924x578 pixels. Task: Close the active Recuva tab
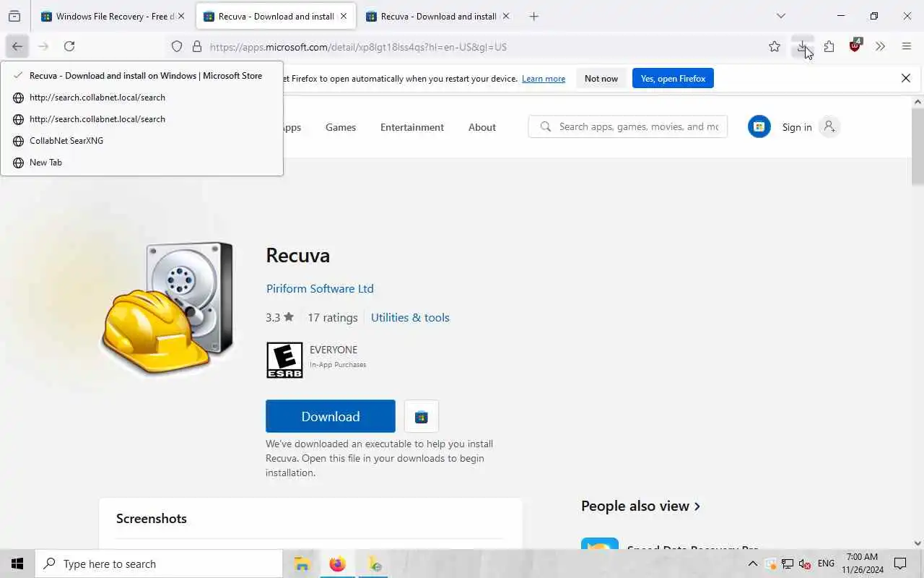click(x=344, y=16)
